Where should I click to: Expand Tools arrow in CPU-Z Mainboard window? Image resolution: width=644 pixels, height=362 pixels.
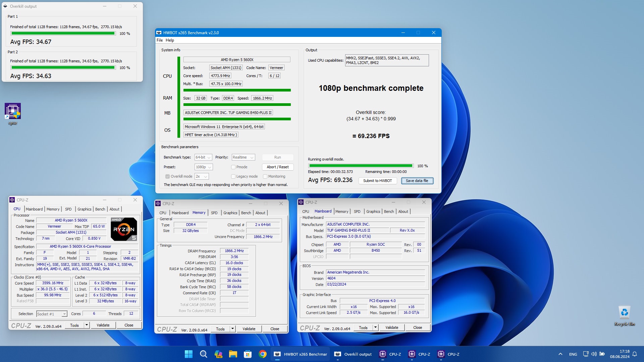pos(375,327)
